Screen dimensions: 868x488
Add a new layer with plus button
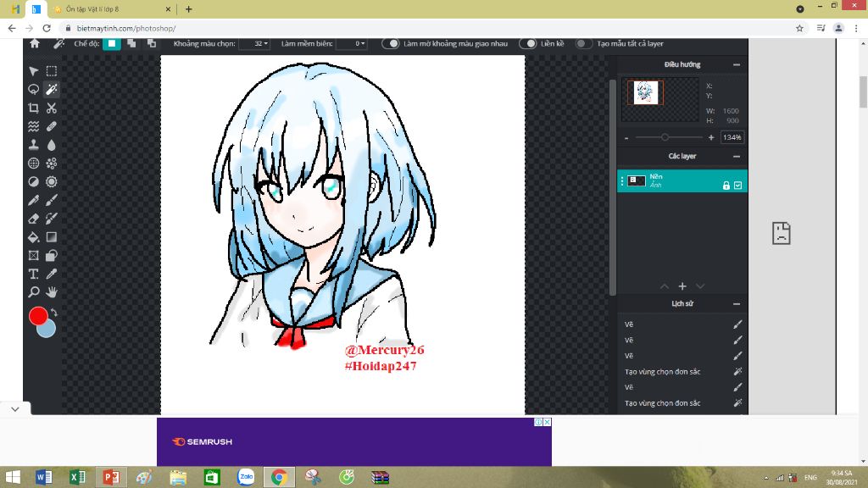pyautogui.click(x=682, y=286)
